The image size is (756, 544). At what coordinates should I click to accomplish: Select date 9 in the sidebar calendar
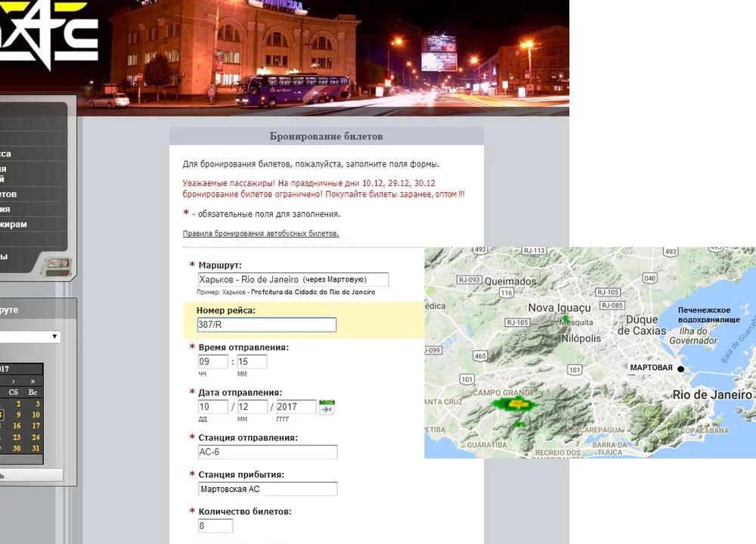coord(18,415)
